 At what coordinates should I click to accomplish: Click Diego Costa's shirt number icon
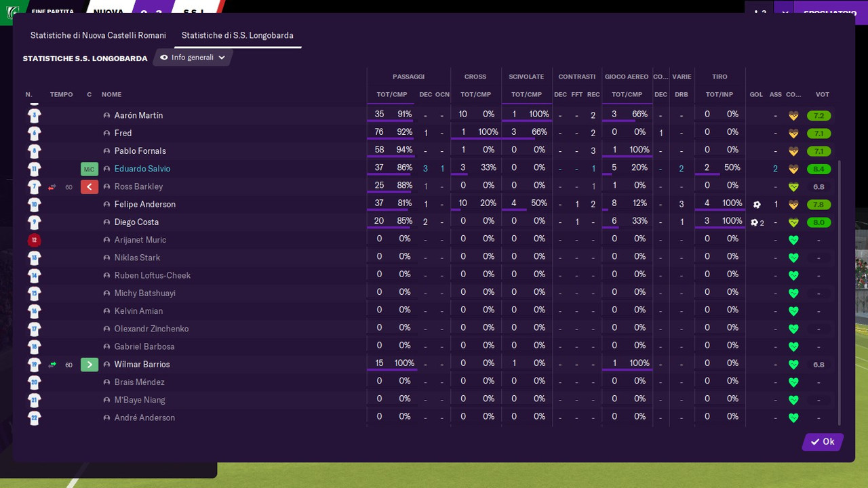[34, 222]
